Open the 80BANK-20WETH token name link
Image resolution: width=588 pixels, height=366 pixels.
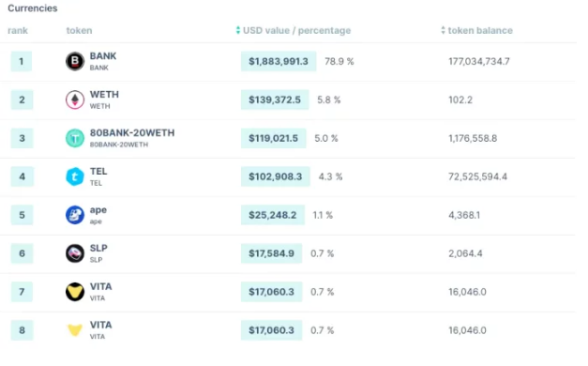132,133
